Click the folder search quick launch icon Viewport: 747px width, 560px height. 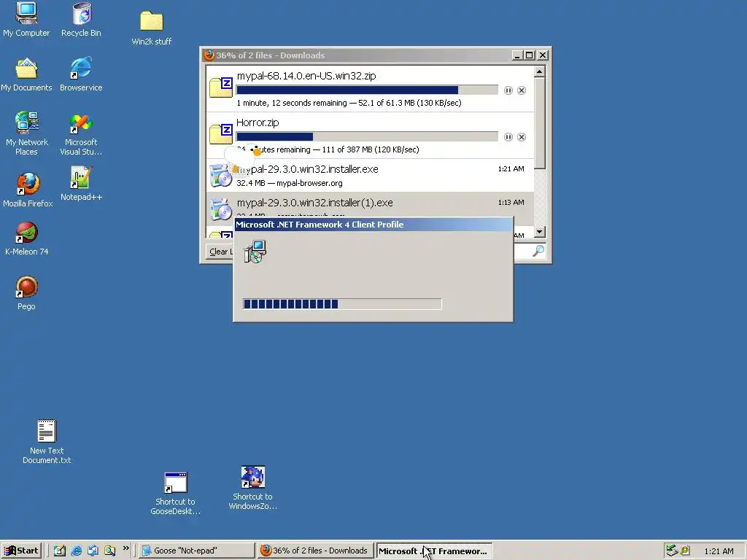pos(110,551)
